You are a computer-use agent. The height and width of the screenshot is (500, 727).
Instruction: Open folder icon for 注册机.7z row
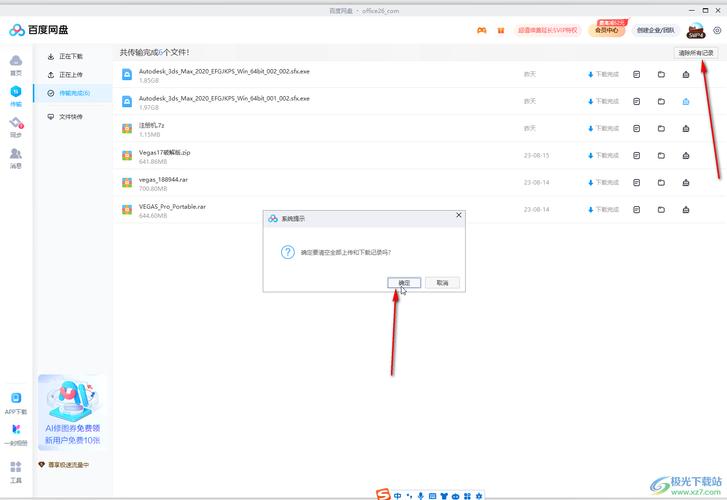click(661, 128)
